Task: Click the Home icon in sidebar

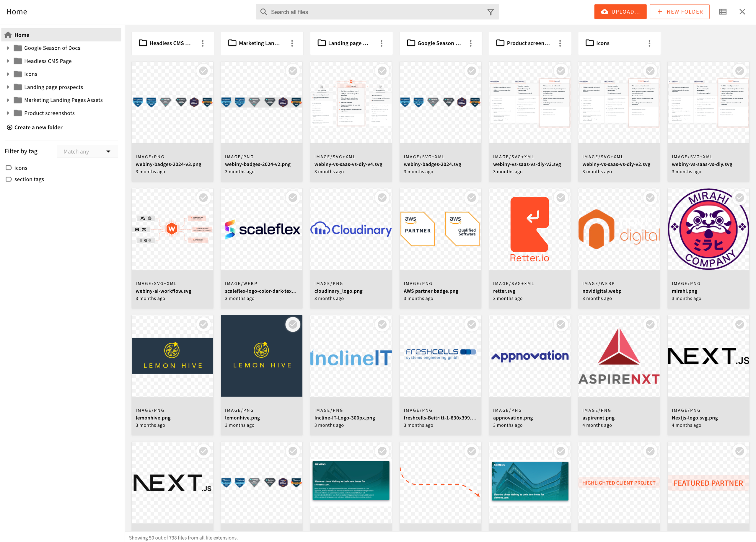Action: coord(8,35)
